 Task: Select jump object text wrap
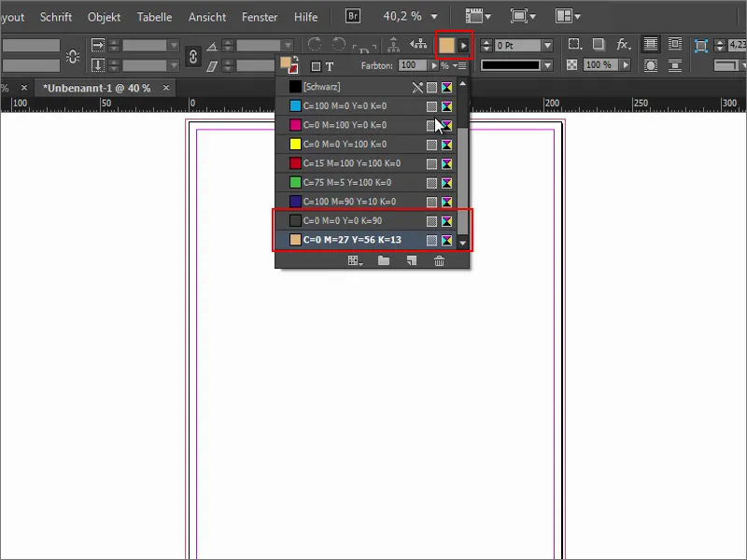[675, 65]
